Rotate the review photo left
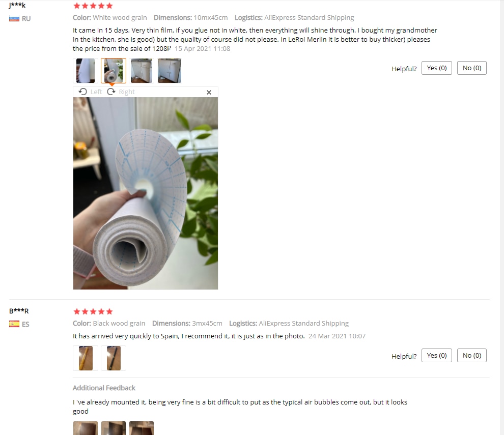This screenshot has width=504, height=435. point(90,92)
